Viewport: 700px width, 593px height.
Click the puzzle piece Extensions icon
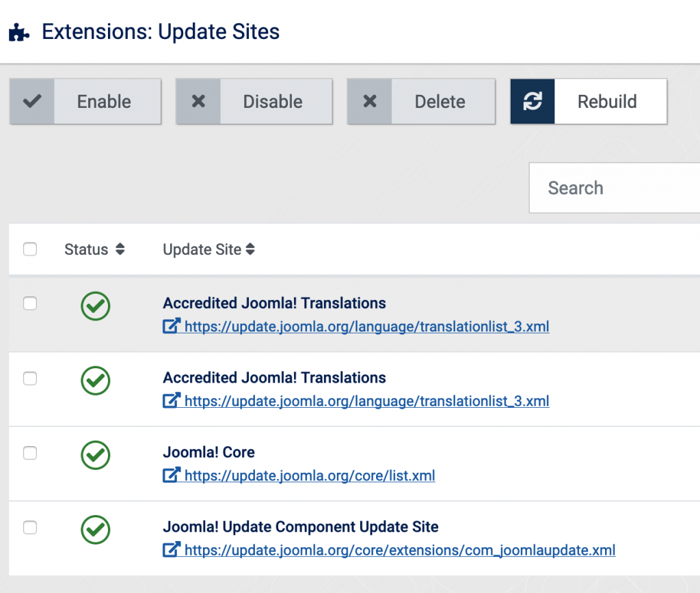point(18,32)
